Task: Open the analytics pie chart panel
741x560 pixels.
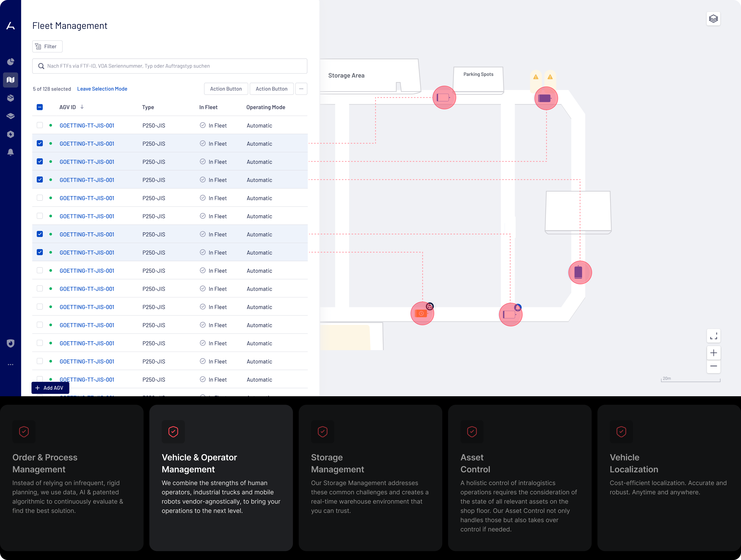Action: 10,62
